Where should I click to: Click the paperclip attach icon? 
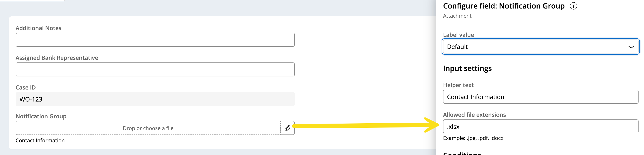287,128
